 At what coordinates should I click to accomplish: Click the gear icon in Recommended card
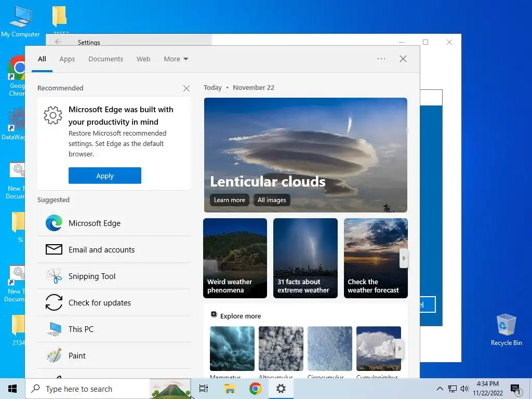tap(53, 115)
